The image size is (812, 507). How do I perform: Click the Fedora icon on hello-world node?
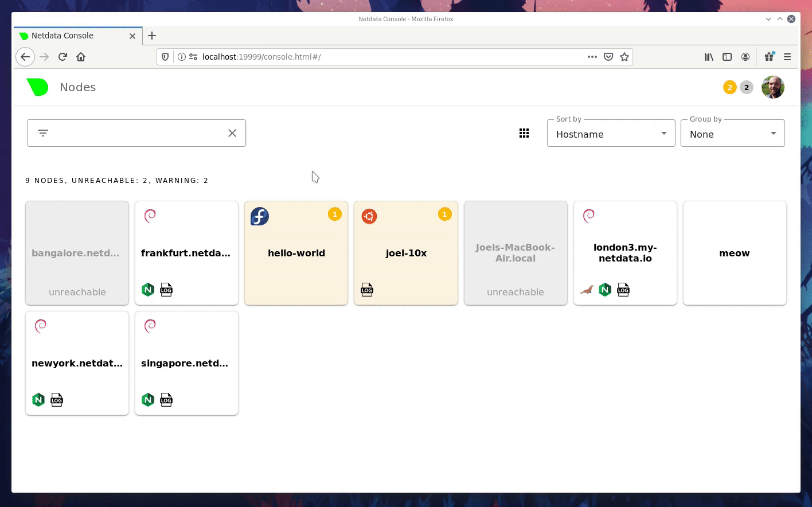[260, 216]
